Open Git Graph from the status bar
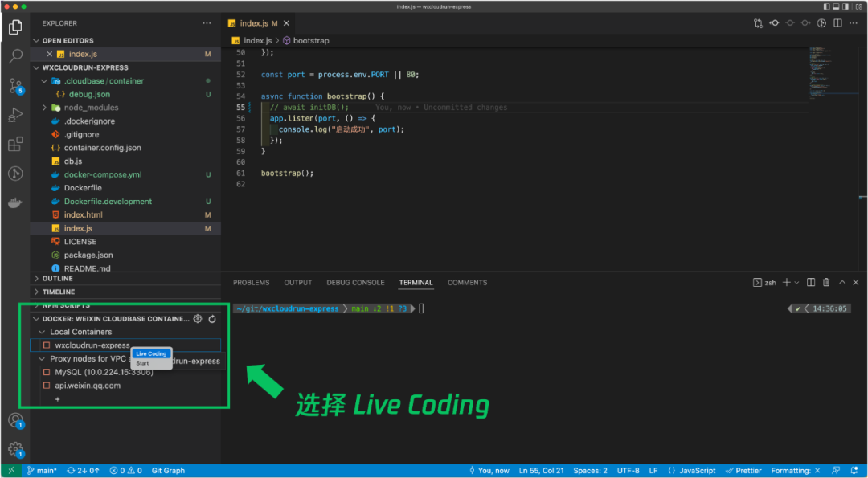Screen dimensions: 868x478 pos(168,470)
